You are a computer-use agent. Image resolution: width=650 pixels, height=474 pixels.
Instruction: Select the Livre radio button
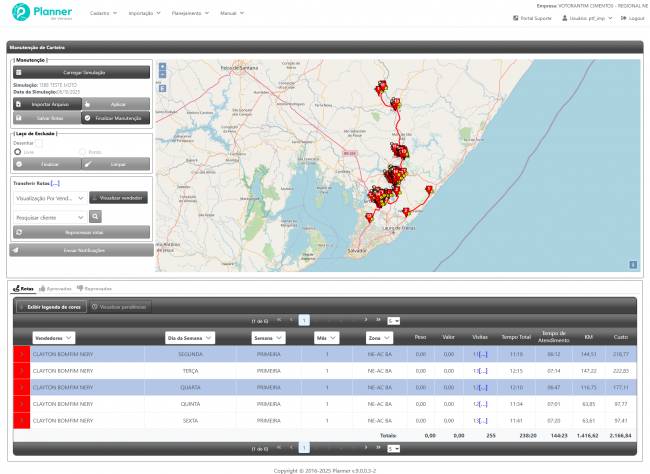point(17,151)
